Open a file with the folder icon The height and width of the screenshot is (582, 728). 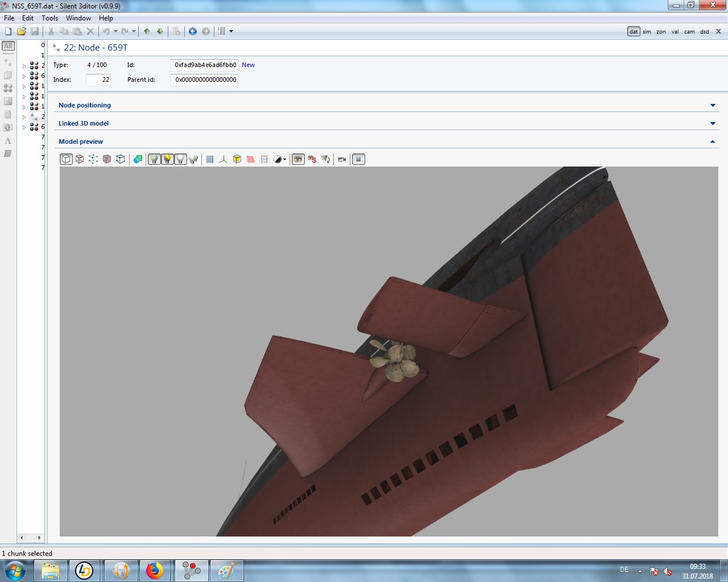(x=22, y=31)
